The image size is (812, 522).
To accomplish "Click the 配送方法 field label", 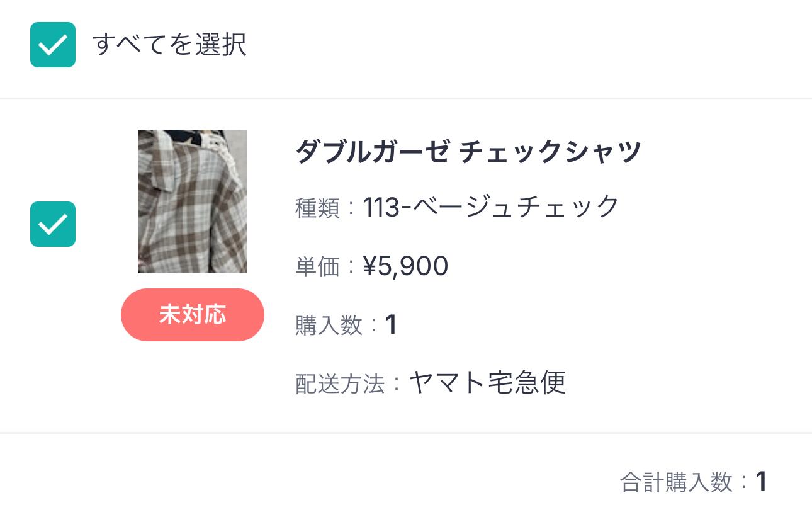I will tap(339, 384).
